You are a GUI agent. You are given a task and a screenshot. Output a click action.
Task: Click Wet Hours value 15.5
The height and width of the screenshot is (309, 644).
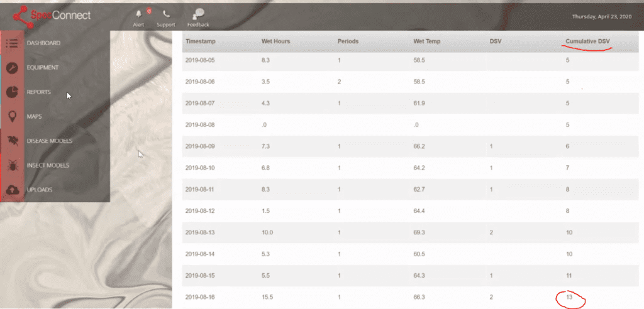(x=267, y=296)
